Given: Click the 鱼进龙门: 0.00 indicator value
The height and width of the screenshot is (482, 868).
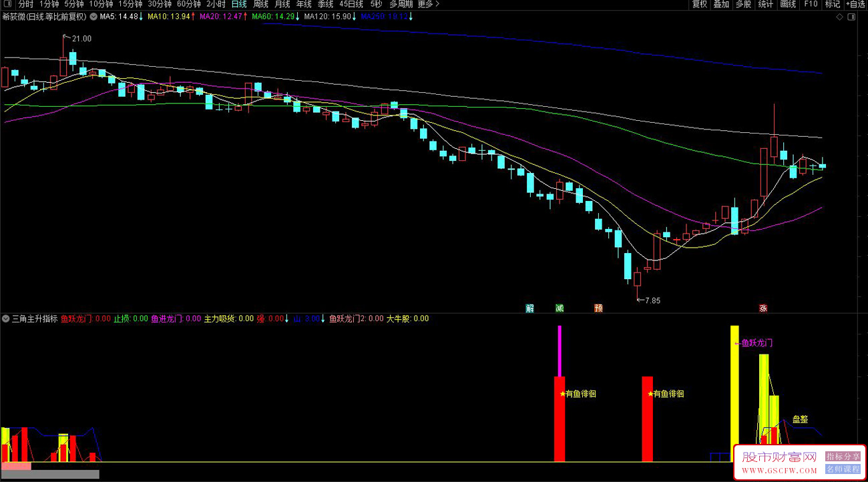Looking at the screenshot, I should click(176, 318).
